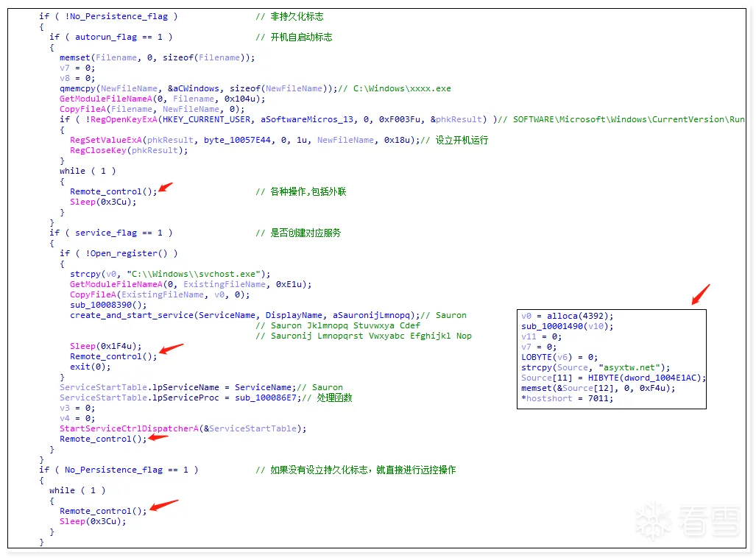Click the "sub_10008390();" call
Image resolution: width=756 pixels, height=558 pixels.
(108, 306)
